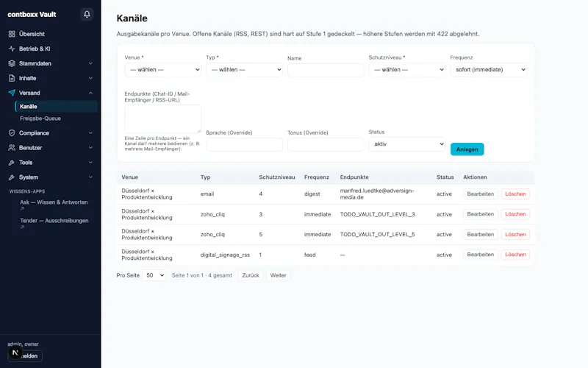Open the notifications bell

87,14
